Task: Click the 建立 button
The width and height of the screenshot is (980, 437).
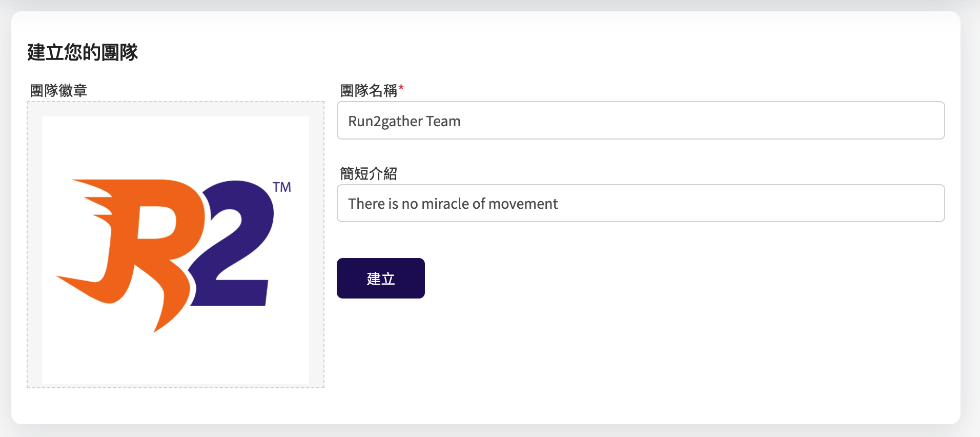Action: click(x=380, y=278)
